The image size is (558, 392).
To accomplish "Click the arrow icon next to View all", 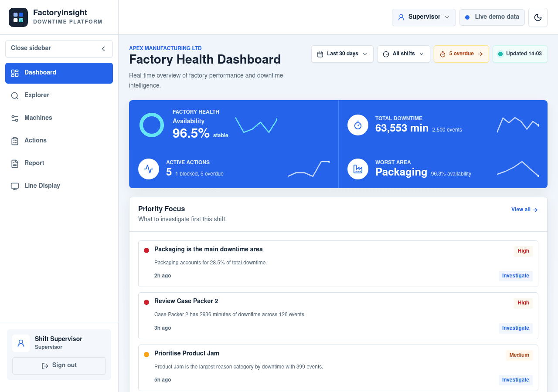I will 535,210.
